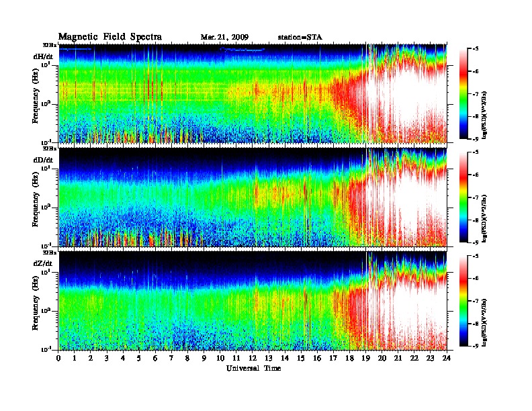Screen dimensions: 532x411
Task: Click "Frequency (Hz)" label of dH/dt panel
Action: (x=35, y=96)
